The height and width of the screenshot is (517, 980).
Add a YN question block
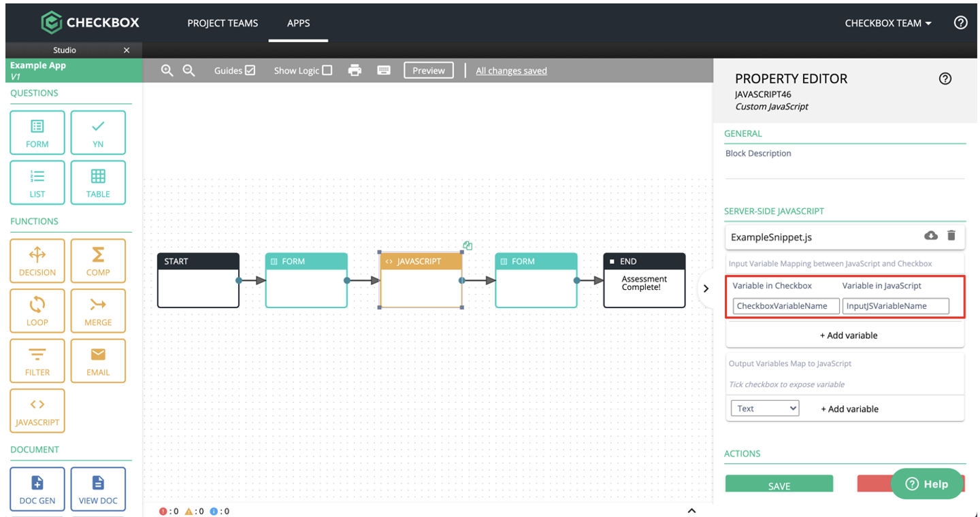pyautogui.click(x=98, y=133)
